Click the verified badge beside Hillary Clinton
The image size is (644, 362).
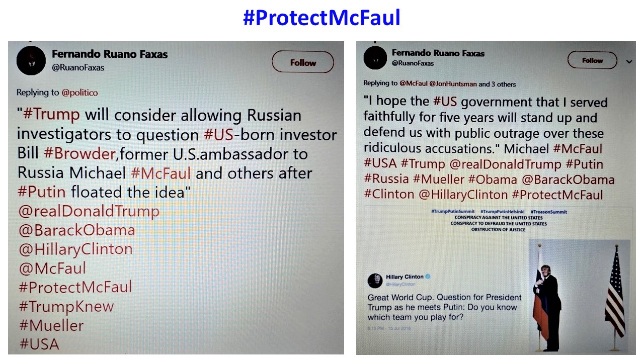coord(428,277)
